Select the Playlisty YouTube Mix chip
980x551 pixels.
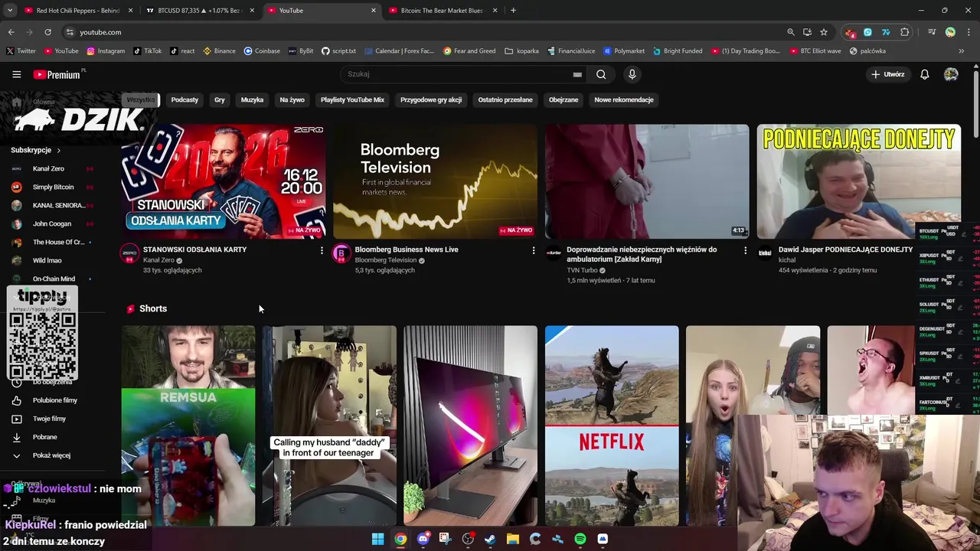tap(352, 99)
